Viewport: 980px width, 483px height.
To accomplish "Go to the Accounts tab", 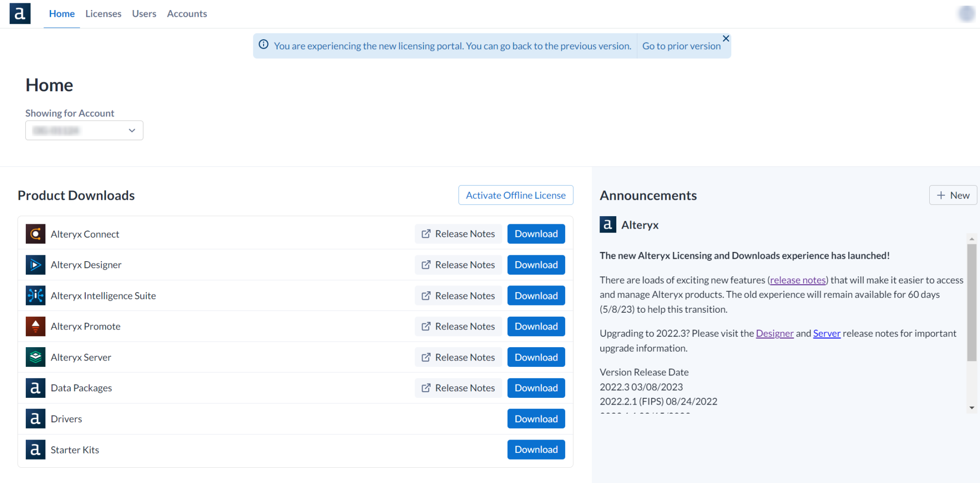I will 187,14.
